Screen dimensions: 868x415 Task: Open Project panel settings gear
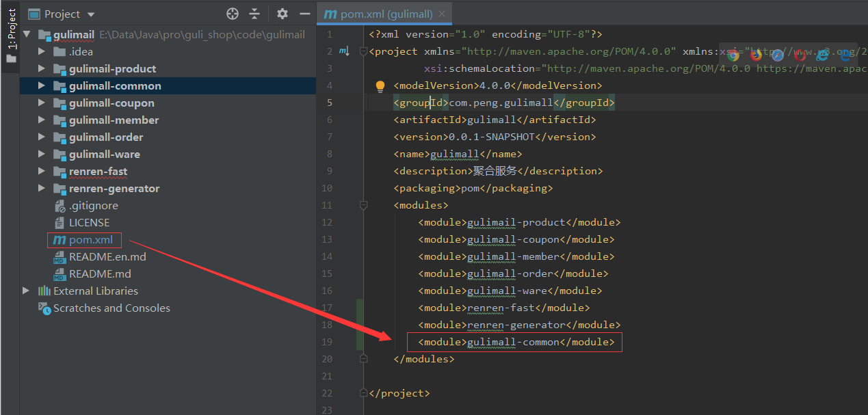pos(282,14)
